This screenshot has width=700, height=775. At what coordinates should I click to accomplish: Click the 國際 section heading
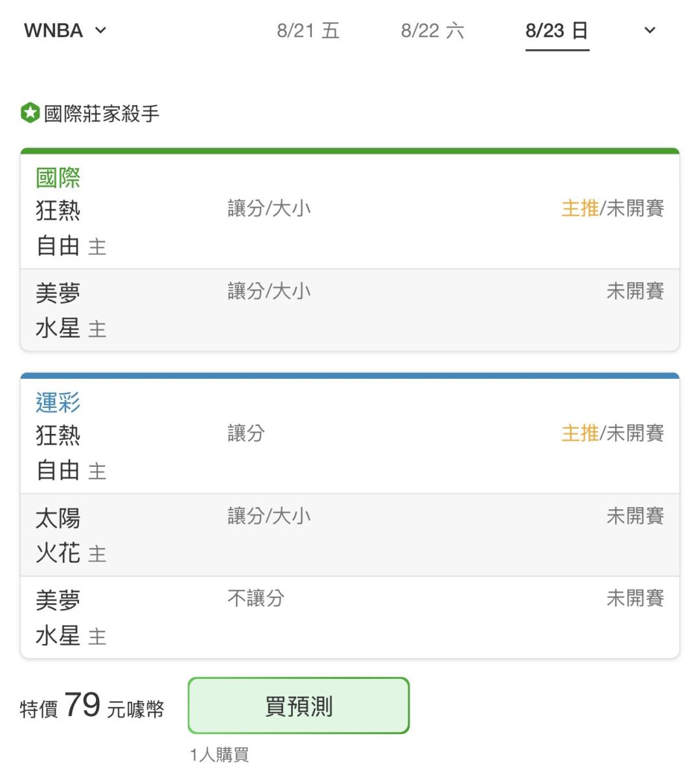point(58,178)
